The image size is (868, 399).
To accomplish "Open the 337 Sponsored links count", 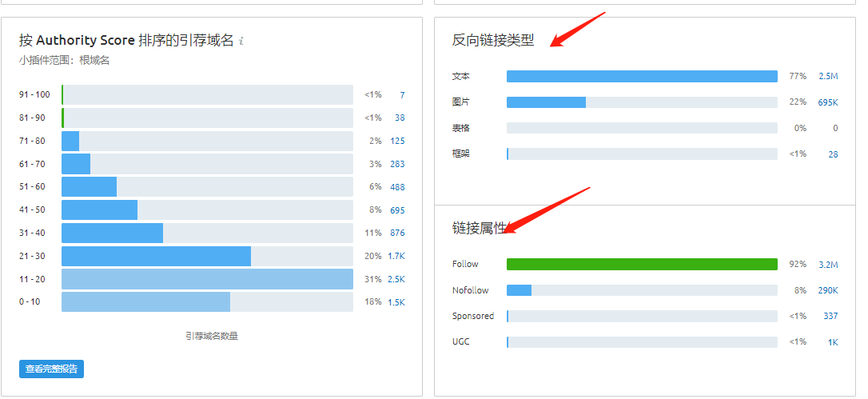I will (x=830, y=317).
